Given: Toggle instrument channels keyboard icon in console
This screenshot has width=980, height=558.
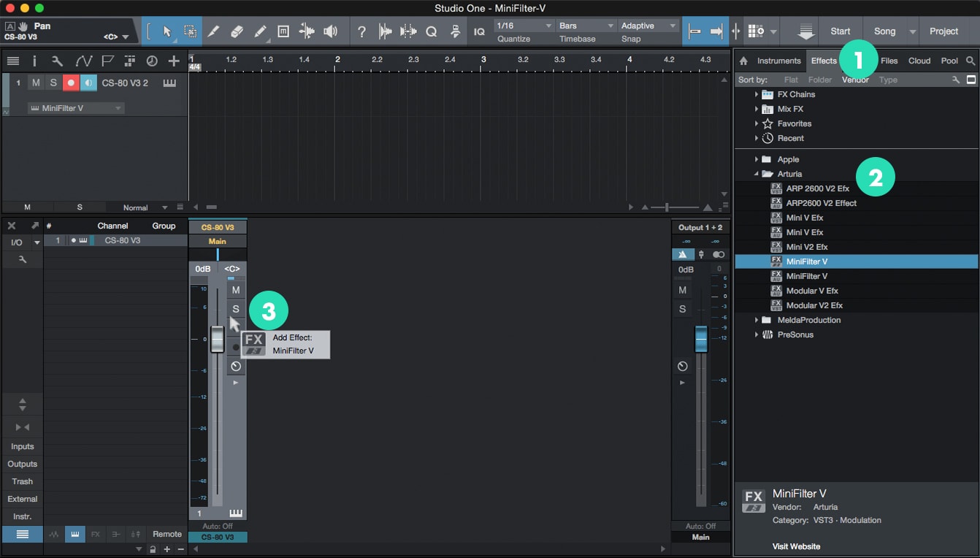Looking at the screenshot, I should point(74,535).
